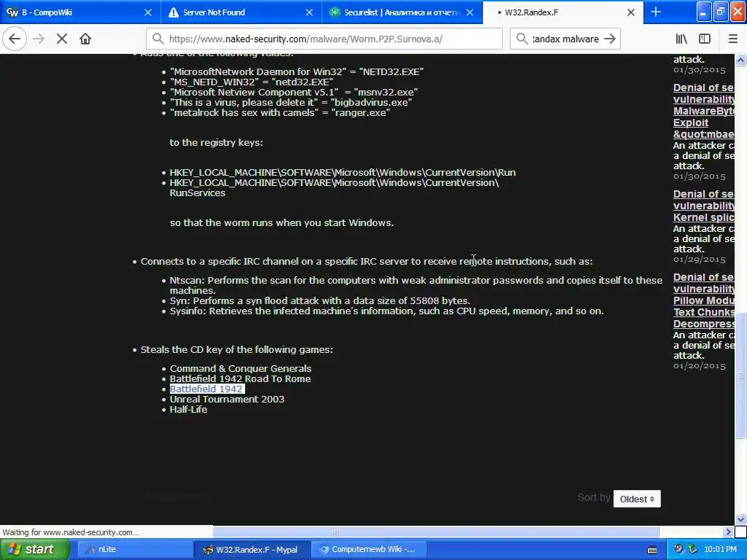
Task: Click the 'msnv32.exe' Netview Component line
Action: (x=293, y=93)
